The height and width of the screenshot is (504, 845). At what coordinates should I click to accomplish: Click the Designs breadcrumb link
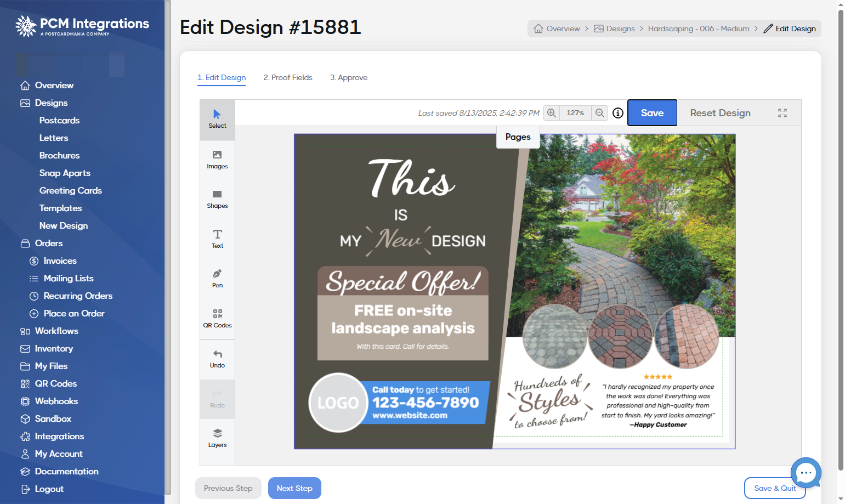615,29
